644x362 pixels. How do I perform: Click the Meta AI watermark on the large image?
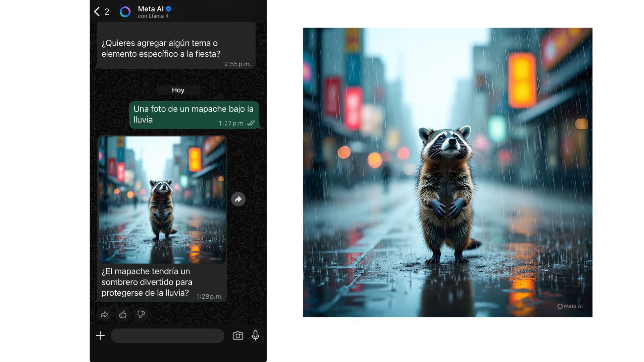click(x=570, y=306)
